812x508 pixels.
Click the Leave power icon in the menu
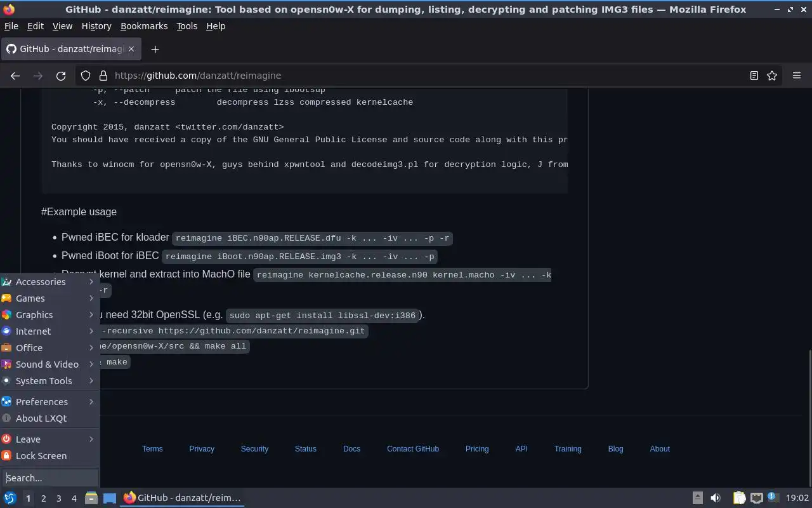6,439
